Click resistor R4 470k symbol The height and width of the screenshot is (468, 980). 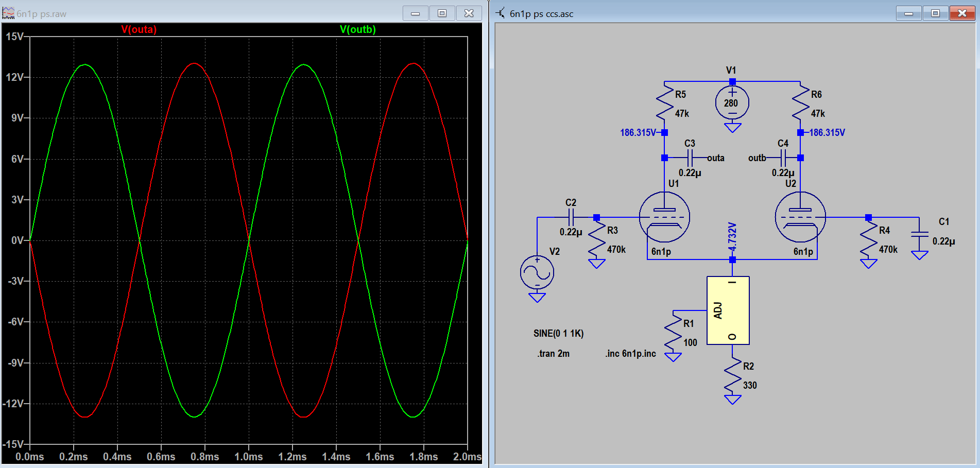tap(869, 239)
